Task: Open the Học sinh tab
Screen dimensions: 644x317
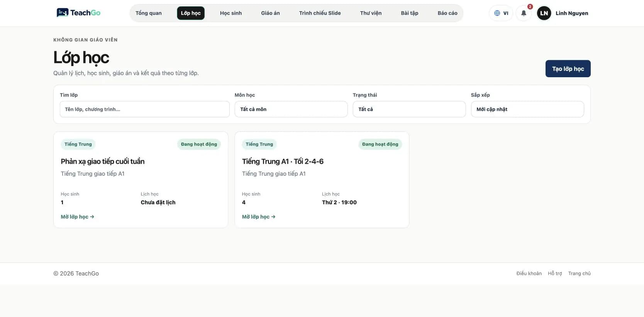Action: pyautogui.click(x=231, y=13)
